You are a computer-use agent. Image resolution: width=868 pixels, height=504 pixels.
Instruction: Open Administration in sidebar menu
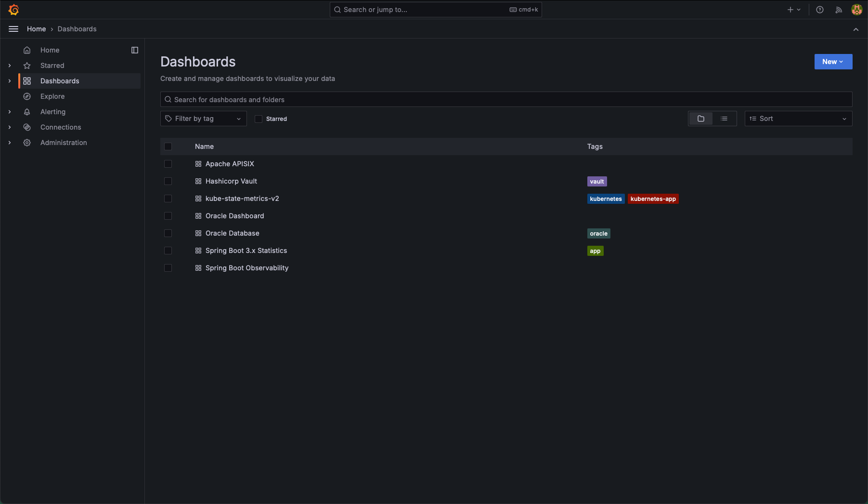[x=64, y=143]
